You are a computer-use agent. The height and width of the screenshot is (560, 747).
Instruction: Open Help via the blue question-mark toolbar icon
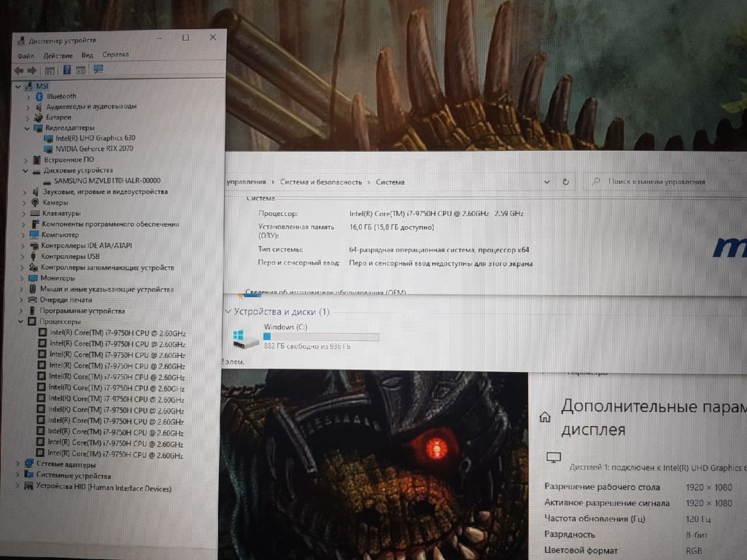(x=67, y=70)
